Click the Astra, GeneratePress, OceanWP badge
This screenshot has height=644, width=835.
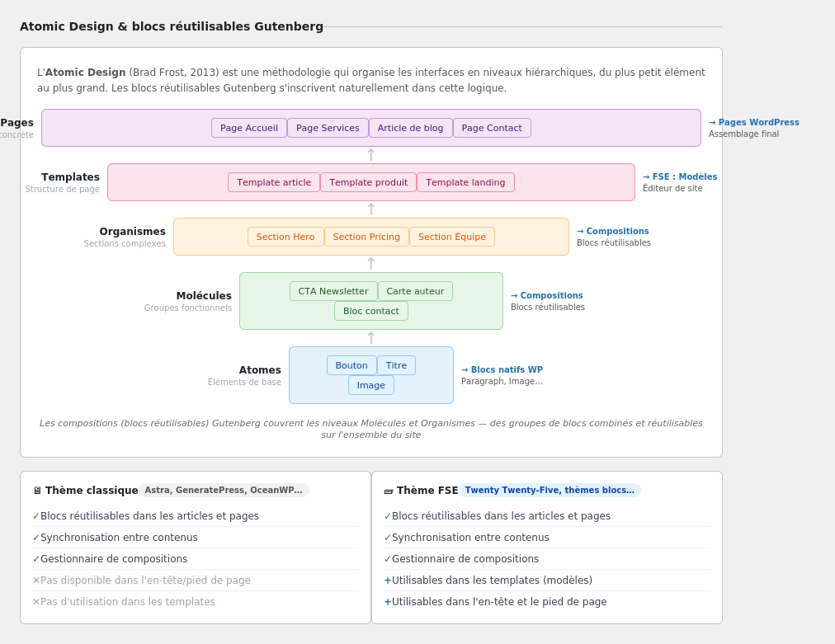click(224, 490)
